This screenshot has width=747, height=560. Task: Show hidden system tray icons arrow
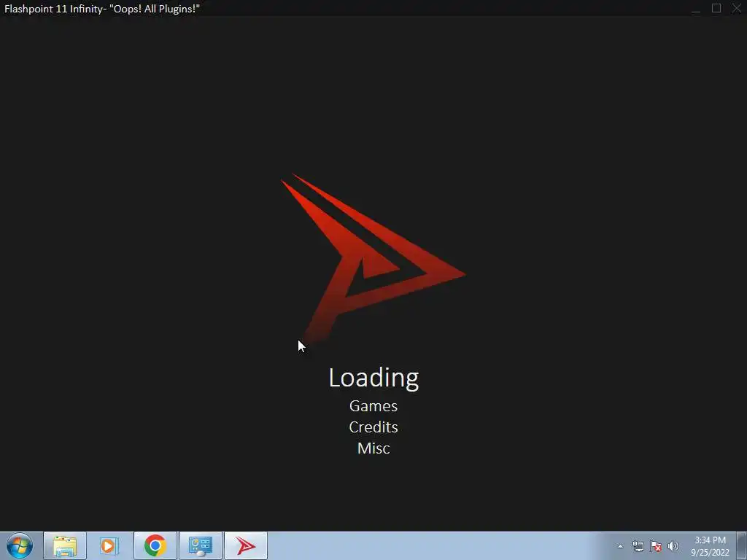620,546
